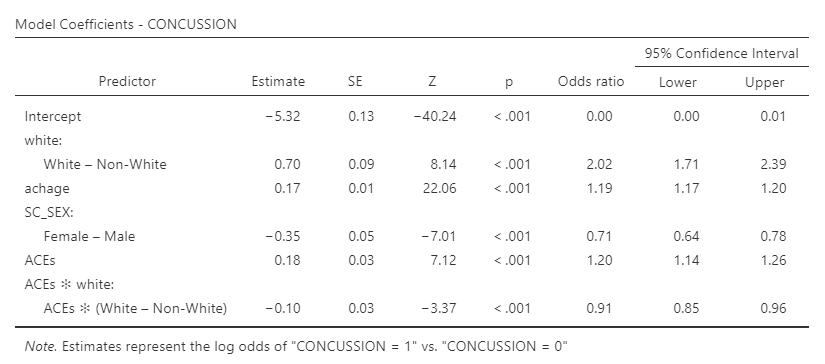The height and width of the screenshot is (364, 825).
Task: Click the 95% Confidence Interval header
Action: pyautogui.click(x=721, y=53)
